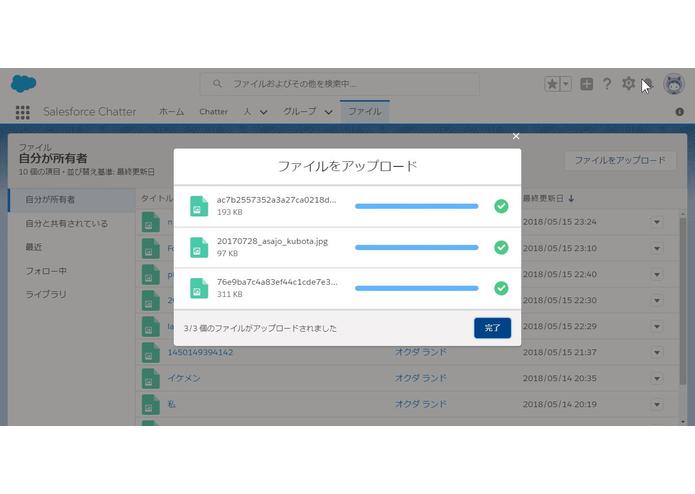Viewport: 695px width, 494px height.
Task: Open row actions for 2018/05/15 23:10
Action: click(657, 248)
